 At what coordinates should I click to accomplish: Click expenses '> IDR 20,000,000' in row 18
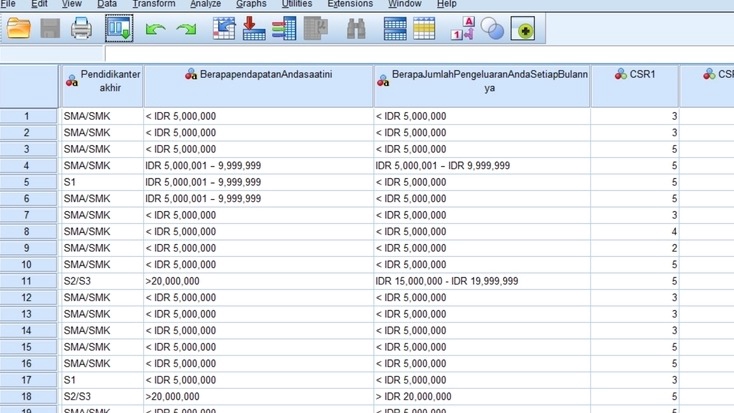click(482, 397)
